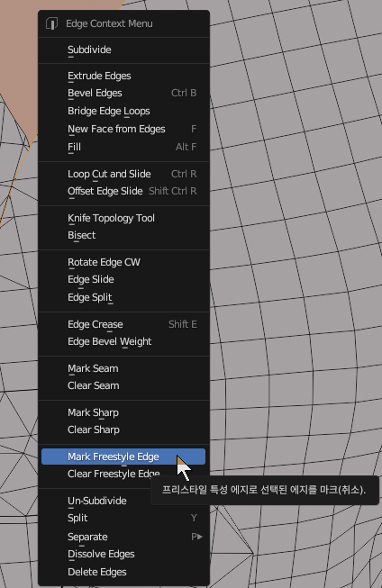The image size is (382, 588).
Task: Click Mark Freestyle Edge
Action: (123, 457)
